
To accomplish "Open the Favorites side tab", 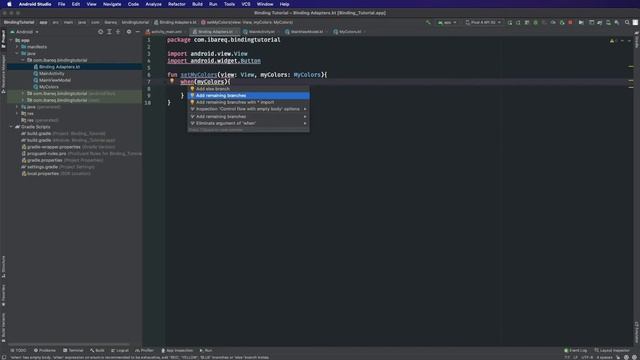I will pos(3,295).
